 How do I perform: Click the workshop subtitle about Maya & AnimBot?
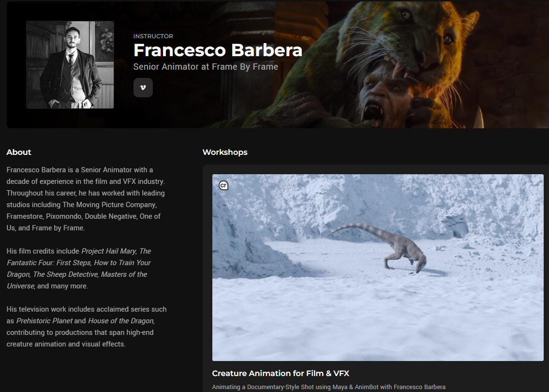(x=329, y=387)
